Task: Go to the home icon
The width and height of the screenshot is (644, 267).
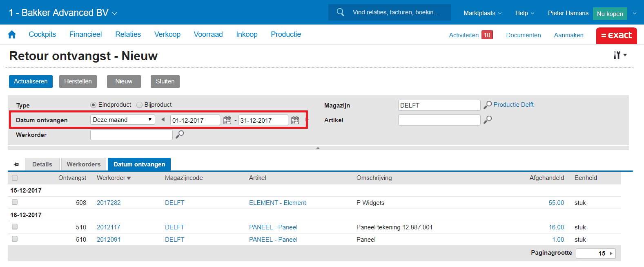Action: pyautogui.click(x=12, y=35)
